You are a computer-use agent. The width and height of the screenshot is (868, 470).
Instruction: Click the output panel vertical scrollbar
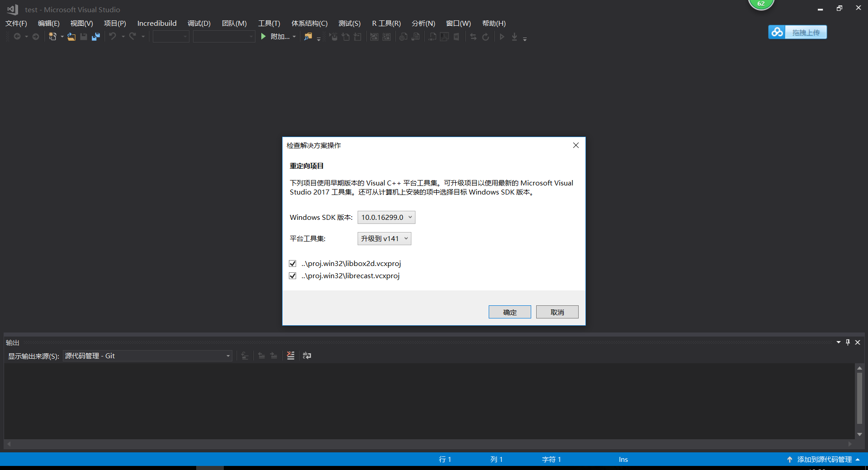click(x=859, y=398)
